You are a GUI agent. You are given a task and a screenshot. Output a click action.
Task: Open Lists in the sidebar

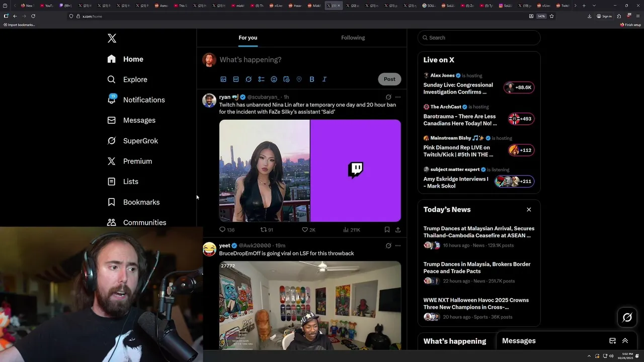point(123,182)
